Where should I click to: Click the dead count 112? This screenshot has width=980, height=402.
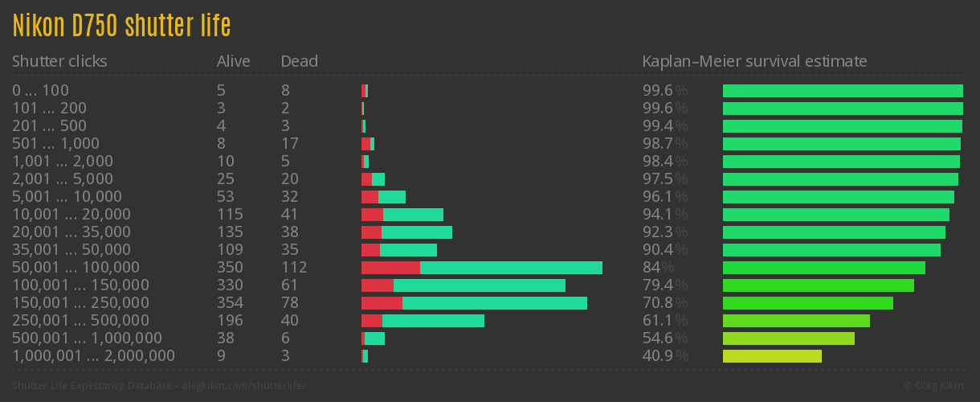pos(294,268)
